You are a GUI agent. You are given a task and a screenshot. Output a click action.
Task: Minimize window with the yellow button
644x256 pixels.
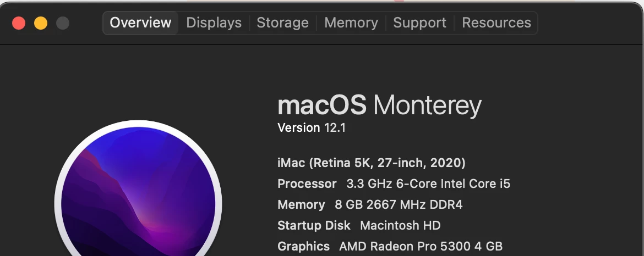click(41, 23)
